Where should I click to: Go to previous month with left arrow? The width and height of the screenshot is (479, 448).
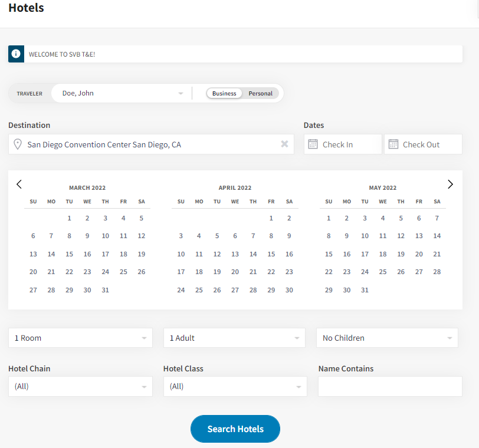19,184
